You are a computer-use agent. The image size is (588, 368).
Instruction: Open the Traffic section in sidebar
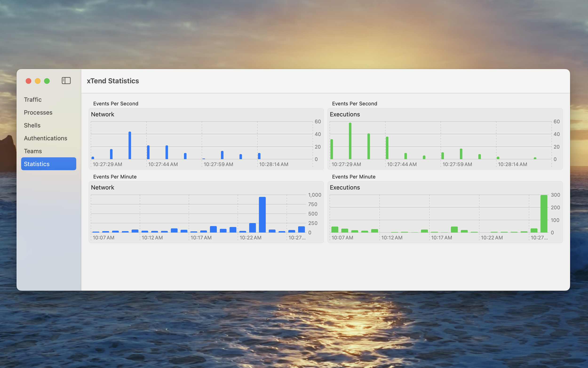pyautogui.click(x=33, y=100)
